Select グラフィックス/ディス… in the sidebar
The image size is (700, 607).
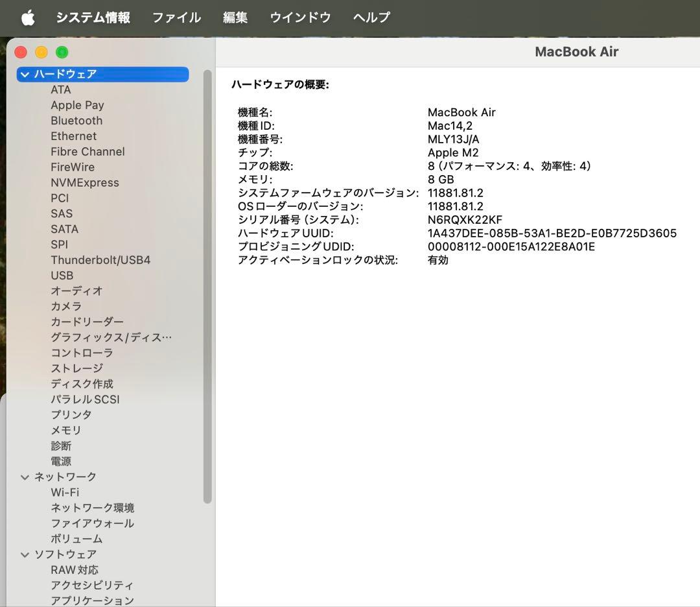pyautogui.click(x=111, y=337)
